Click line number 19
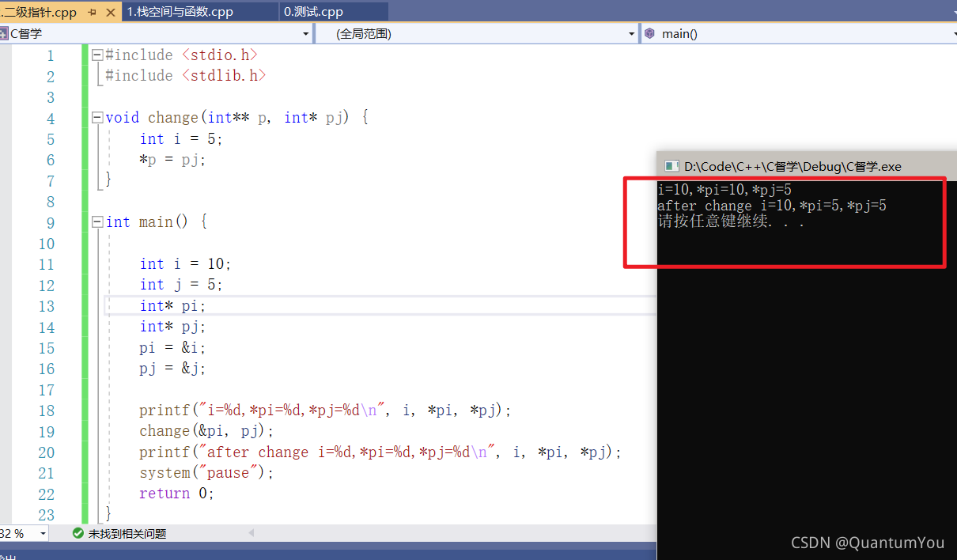This screenshot has height=560, width=957. (x=47, y=432)
